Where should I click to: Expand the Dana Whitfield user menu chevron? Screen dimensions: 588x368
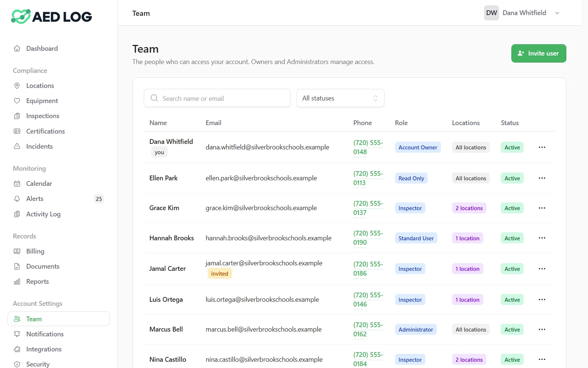(x=557, y=13)
